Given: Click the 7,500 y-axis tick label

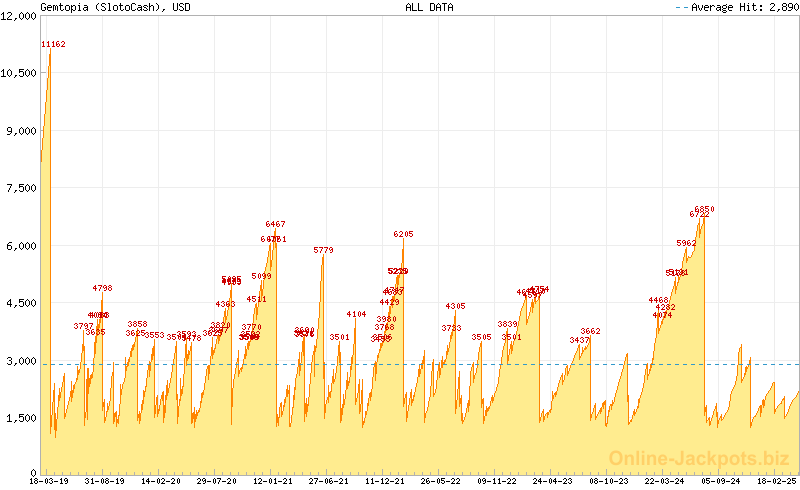Looking at the screenshot, I should tap(21, 188).
